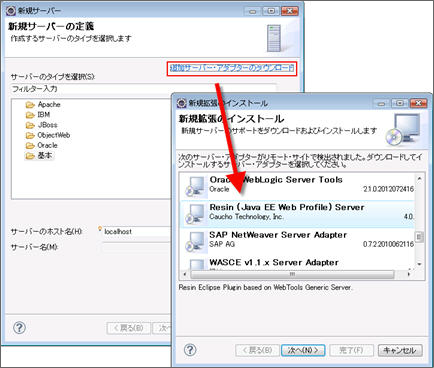Click the WASCE adapter icon
This screenshot has width=434, height=368.
[x=197, y=265]
